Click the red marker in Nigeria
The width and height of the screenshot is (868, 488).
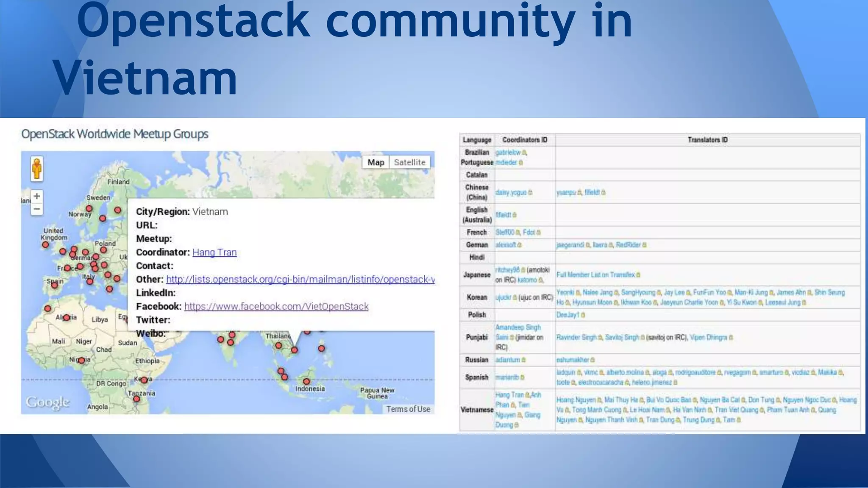click(x=81, y=360)
